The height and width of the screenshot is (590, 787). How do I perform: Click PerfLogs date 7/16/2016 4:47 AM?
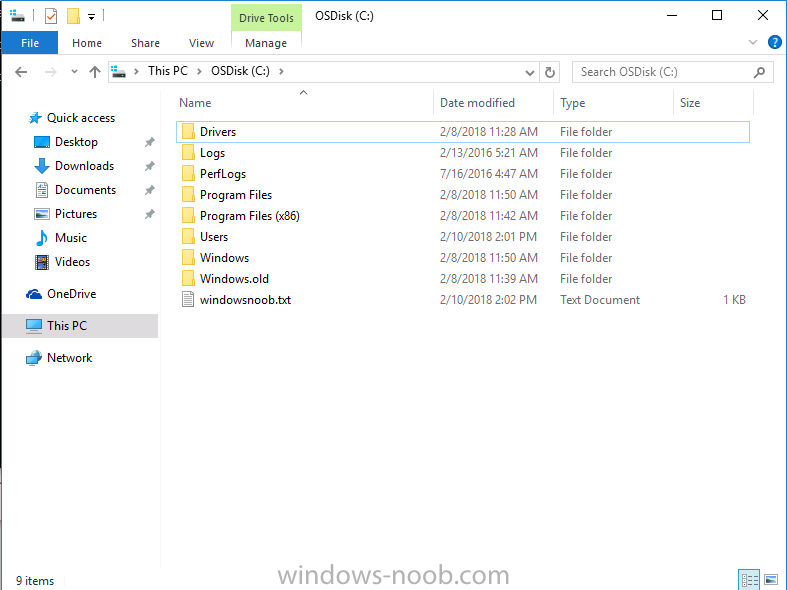coord(488,174)
